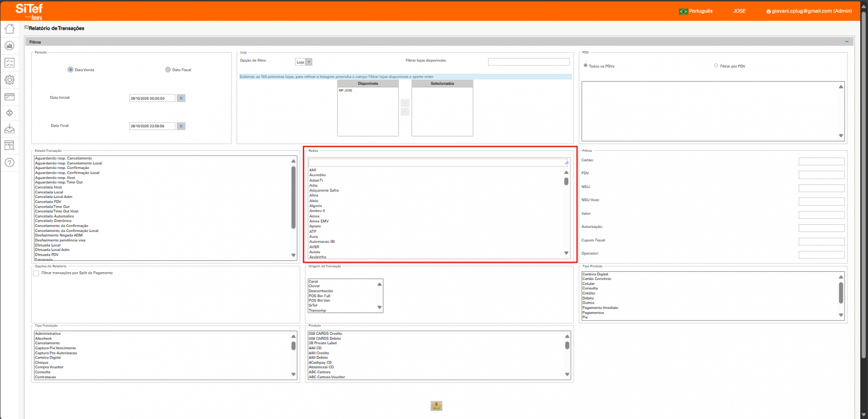868x419 pixels.
Task: Go to the Home icon in sidebar
Action: click(x=9, y=29)
